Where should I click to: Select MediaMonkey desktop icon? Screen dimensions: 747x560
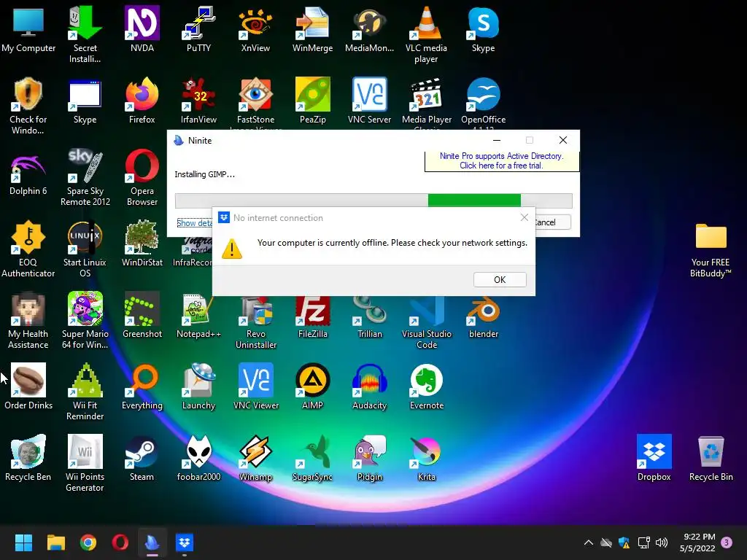(x=369, y=28)
